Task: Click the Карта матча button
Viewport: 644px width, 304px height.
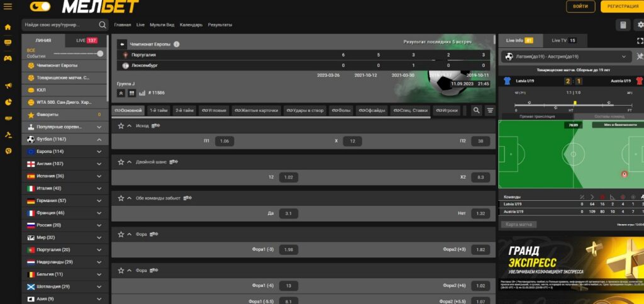Action: pyautogui.click(x=519, y=225)
